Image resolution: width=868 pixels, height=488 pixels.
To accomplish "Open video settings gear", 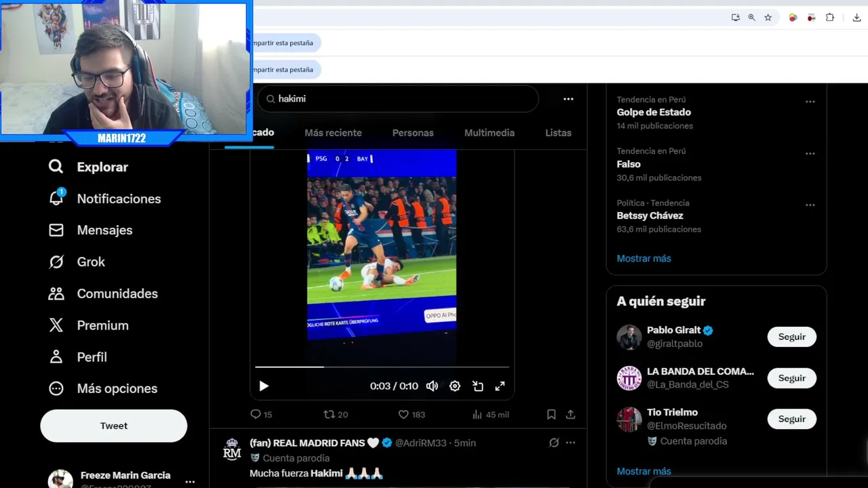I will tap(455, 386).
